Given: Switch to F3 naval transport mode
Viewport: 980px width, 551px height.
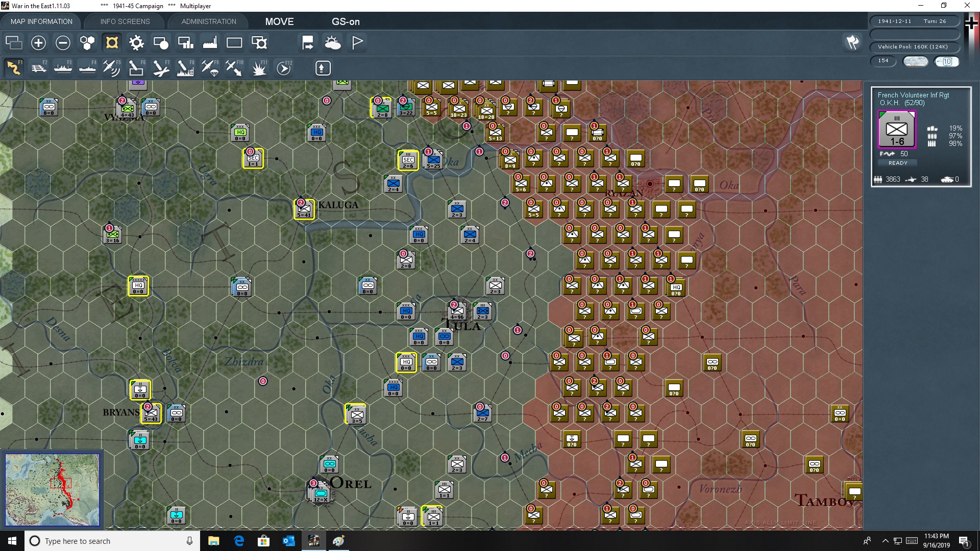Looking at the screenshot, I should [x=63, y=67].
